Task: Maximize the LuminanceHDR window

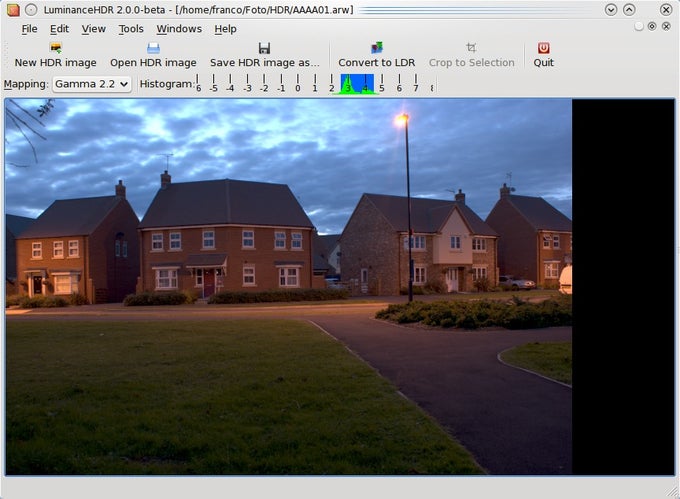Action: pyautogui.click(x=629, y=10)
